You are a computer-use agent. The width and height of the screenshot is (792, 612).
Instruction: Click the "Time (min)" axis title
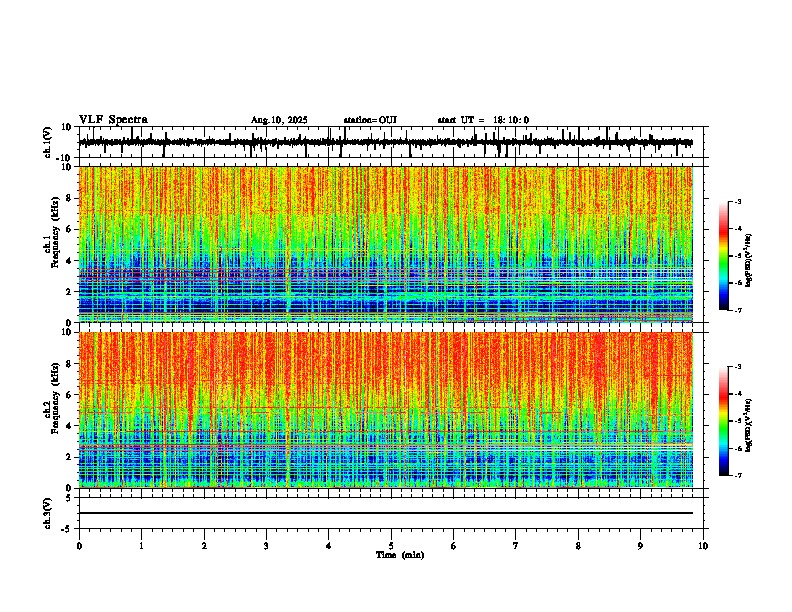pyautogui.click(x=400, y=555)
